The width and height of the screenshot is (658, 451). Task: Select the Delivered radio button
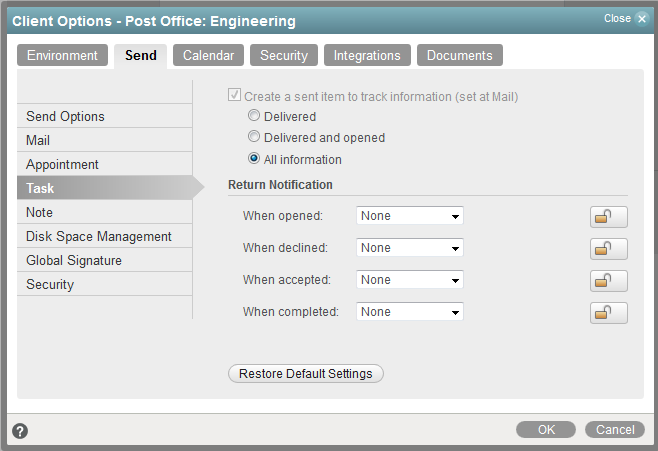click(254, 117)
